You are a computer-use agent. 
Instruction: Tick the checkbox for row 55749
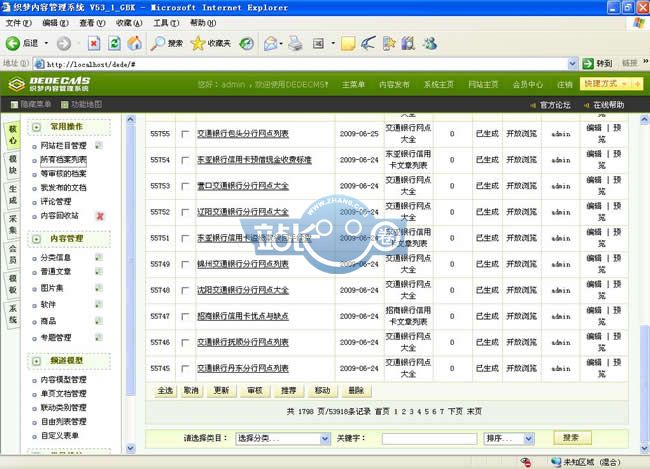coord(185,265)
